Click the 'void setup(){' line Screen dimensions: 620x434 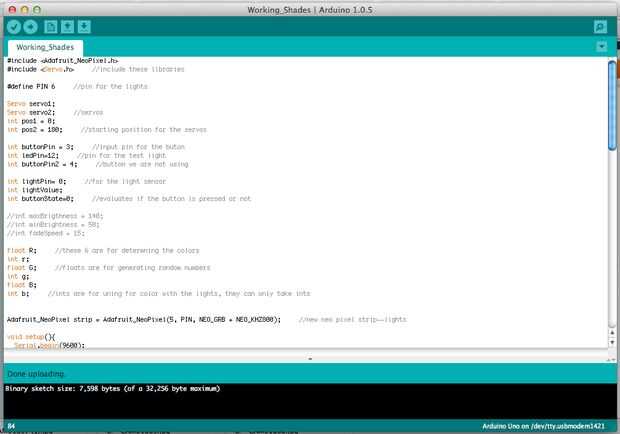pos(31,337)
